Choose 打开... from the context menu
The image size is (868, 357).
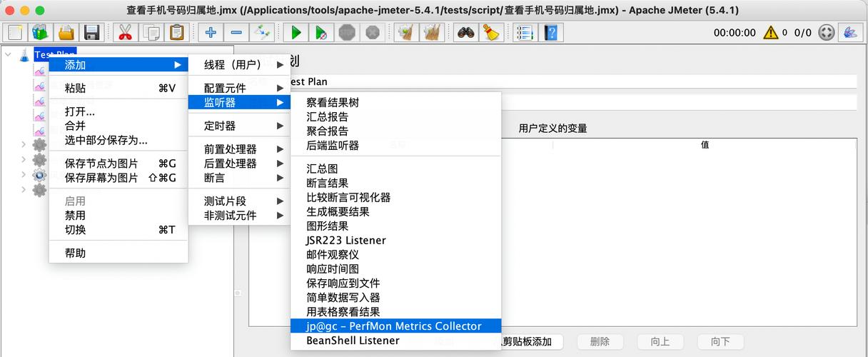coord(118,111)
